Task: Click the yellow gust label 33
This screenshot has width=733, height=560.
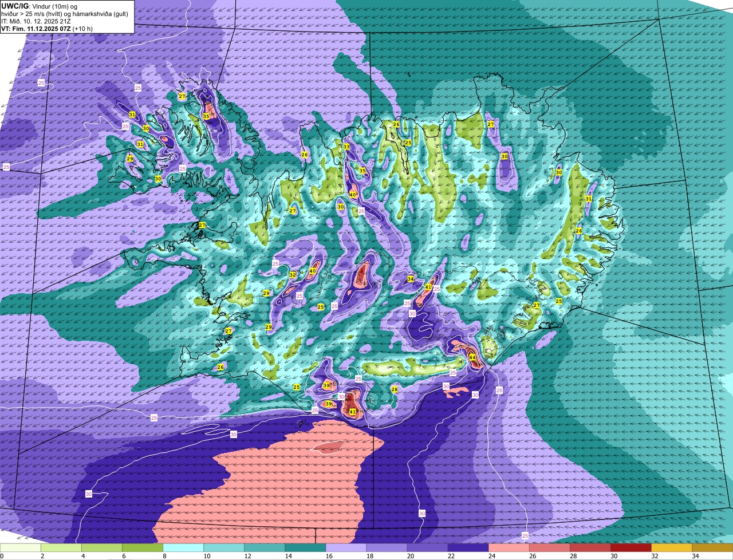Action: 346,147
